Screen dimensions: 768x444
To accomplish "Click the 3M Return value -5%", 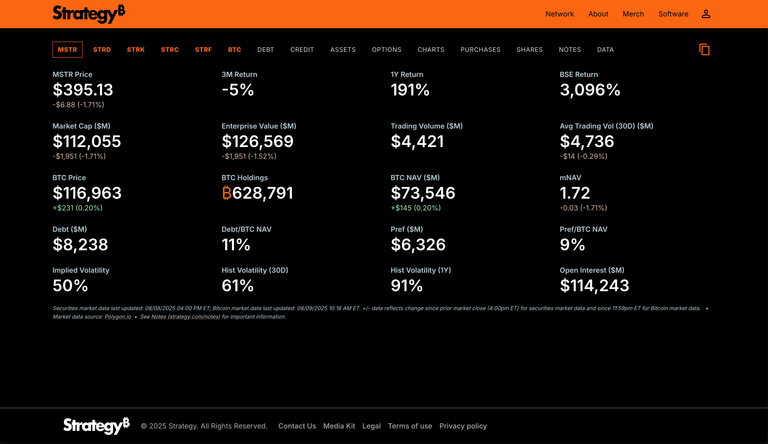I will (x=238, y=90).
